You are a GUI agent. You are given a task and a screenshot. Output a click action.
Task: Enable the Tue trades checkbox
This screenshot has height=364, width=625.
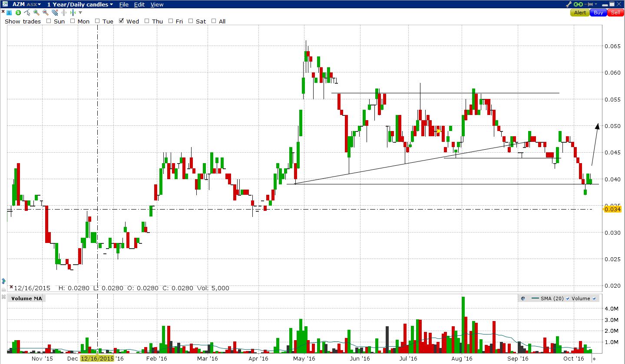tap(97, 21)
